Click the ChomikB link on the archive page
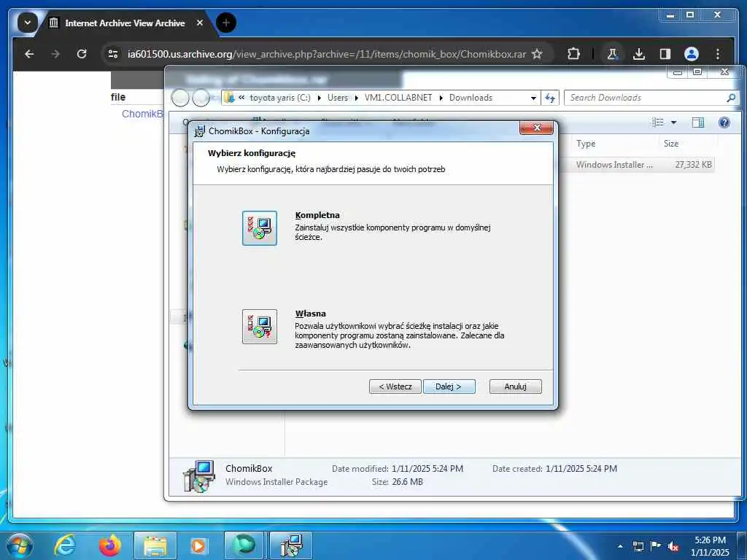 coord(142,114)
